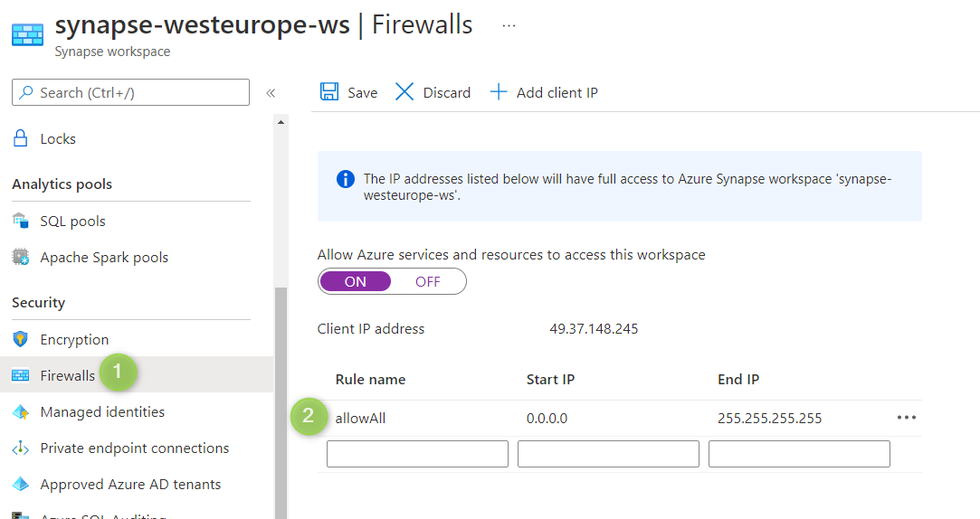
Task: Click the Save disk icon
Action: tap(329, 92)
